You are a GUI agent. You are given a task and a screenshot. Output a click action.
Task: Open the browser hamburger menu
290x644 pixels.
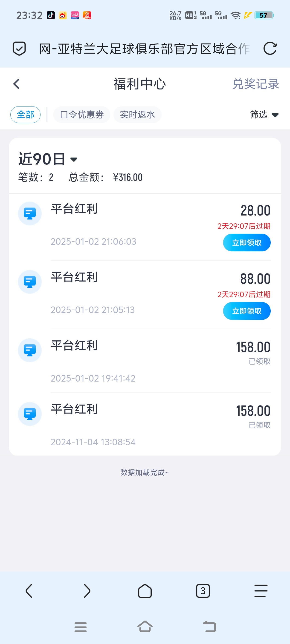(x=261, y=591)
